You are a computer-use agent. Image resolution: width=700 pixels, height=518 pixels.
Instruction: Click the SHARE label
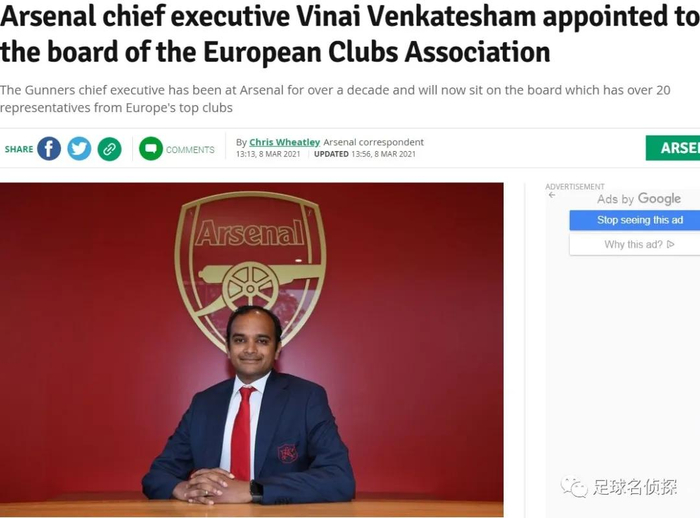tap(18, 150)
